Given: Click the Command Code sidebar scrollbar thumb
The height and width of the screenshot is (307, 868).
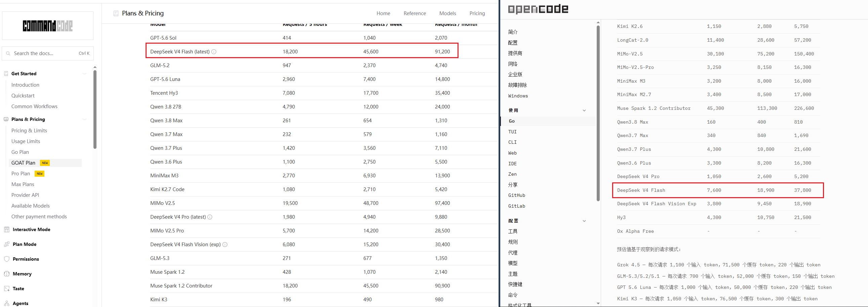Looking at the screenshot, I should click(95, 109).
